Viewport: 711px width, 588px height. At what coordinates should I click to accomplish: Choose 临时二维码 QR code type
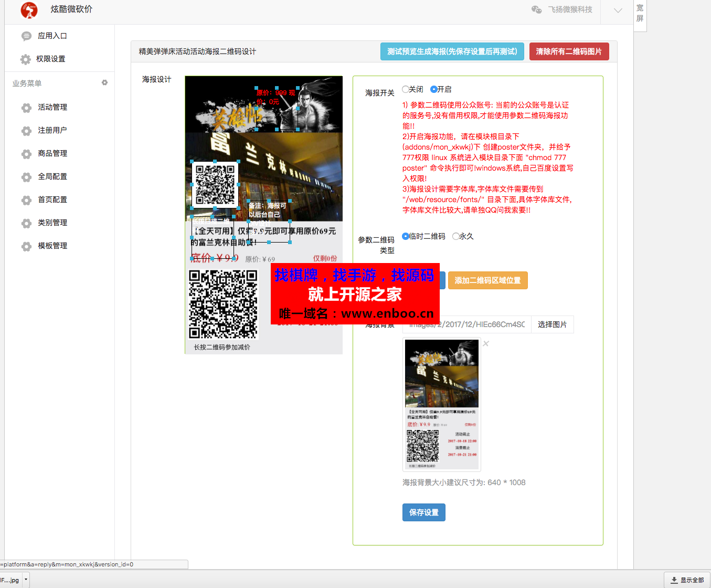tap(405, 236)
